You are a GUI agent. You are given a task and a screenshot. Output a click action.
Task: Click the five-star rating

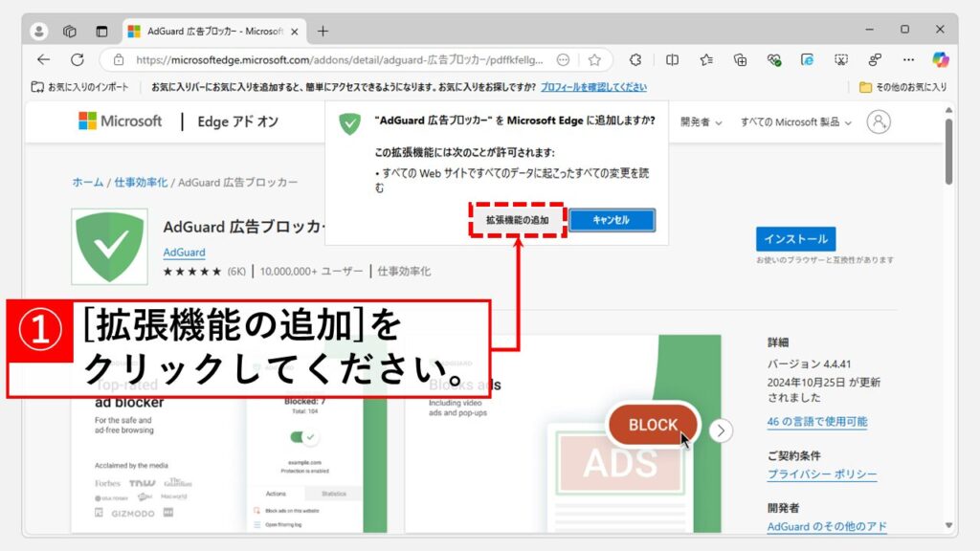[x=192, y=271]
